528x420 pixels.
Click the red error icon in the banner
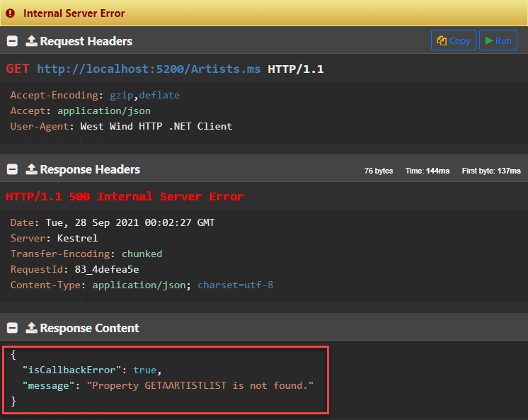pos(10,13)
